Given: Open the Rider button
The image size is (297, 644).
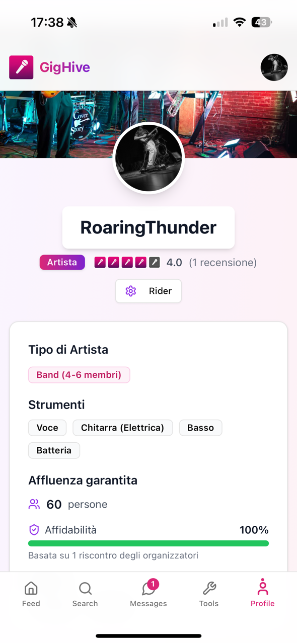Looking at the screenshot, I should 148,291.
